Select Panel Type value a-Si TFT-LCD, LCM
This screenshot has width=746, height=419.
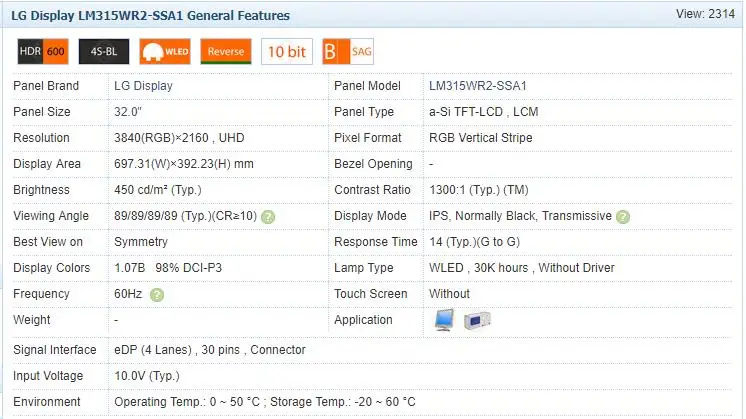[483, 112]
